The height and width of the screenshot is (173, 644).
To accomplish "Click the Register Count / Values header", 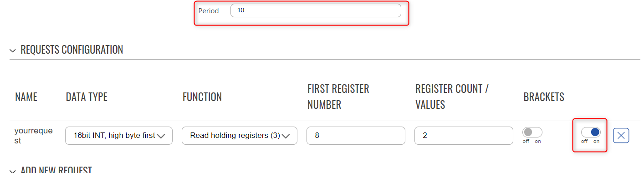I will click(452, 97).
